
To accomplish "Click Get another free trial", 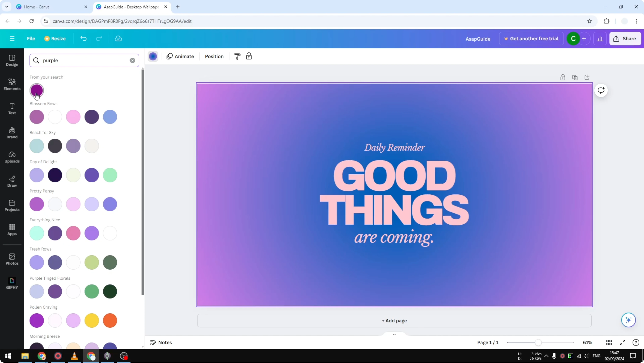I will point(531,39).
